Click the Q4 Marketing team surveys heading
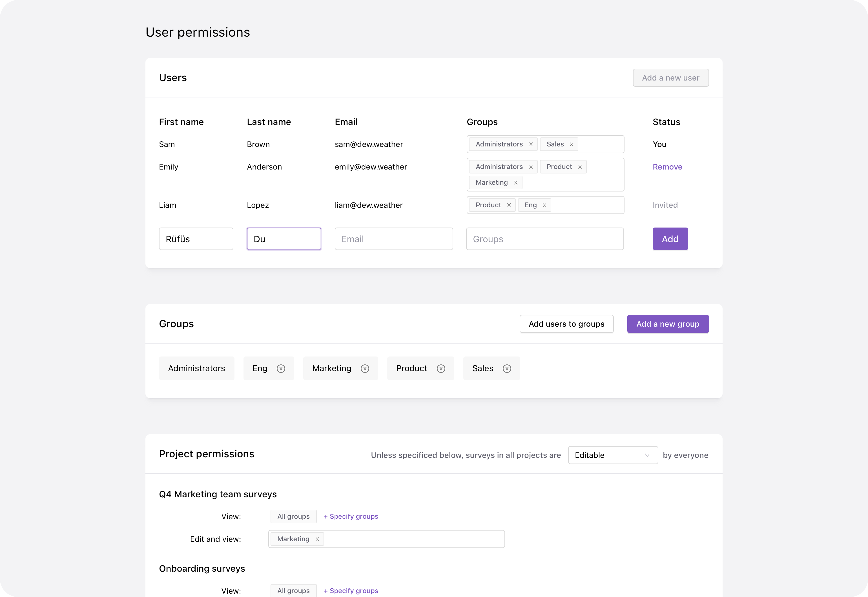The height and width of the screenshot is (597, 868). point(218,494)
